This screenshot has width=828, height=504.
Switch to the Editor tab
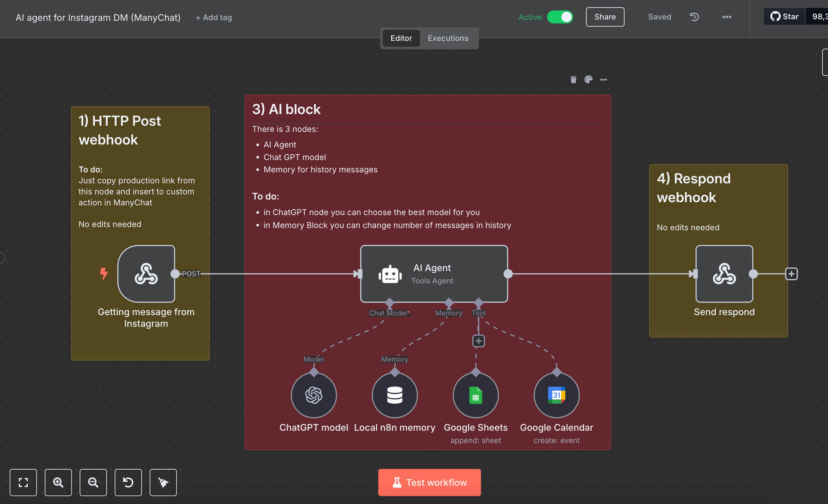click(401, 38)
